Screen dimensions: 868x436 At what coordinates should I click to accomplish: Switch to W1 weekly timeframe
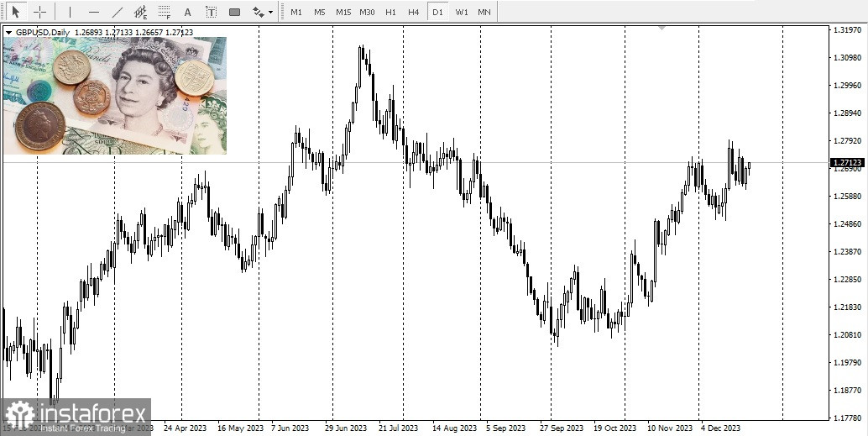pos(462,12)
